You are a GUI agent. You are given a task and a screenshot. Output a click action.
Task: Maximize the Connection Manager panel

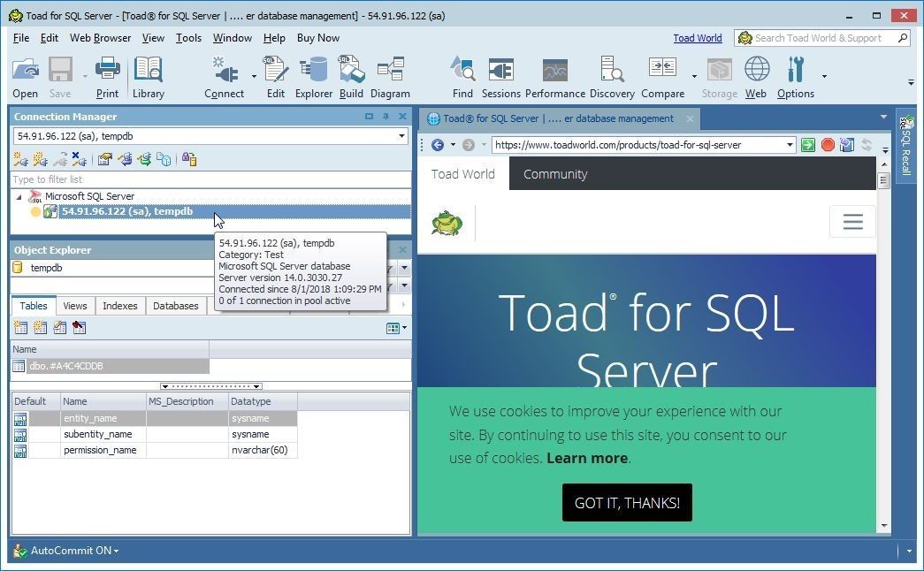369,117
